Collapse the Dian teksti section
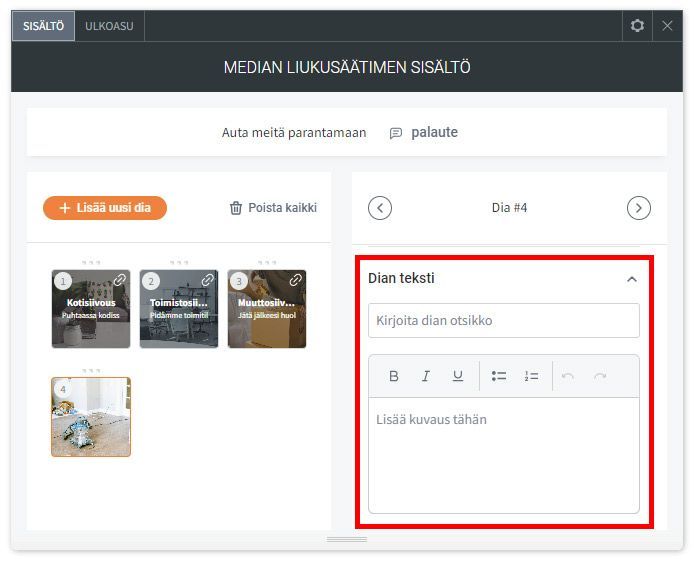This screenshot has width=694, height=561. [x=631, y=279]
